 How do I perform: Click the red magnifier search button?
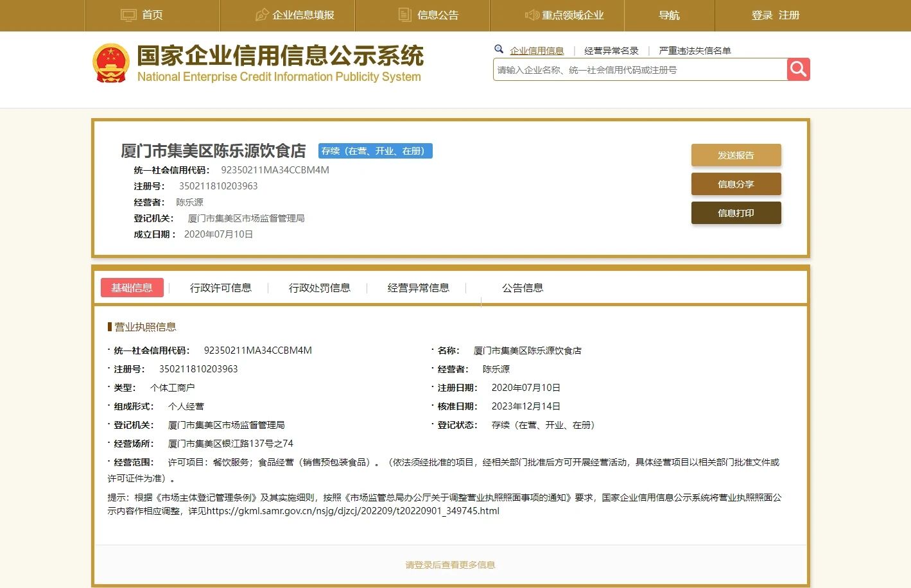click(x=798, y=69)
